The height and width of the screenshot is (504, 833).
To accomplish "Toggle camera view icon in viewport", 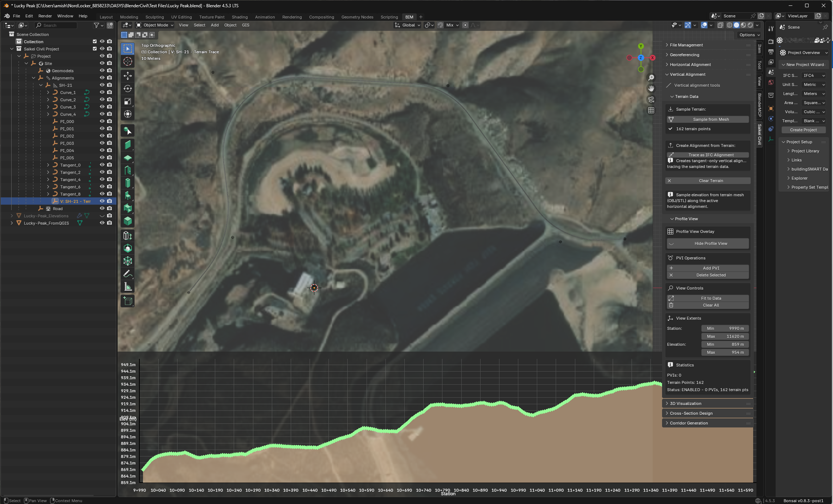I will point(651,99).
